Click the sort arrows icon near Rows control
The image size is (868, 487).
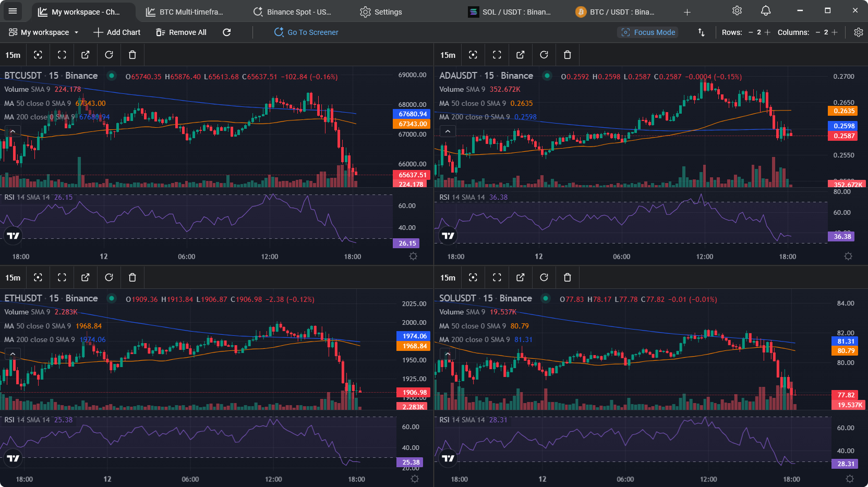[x=701, y=32]
